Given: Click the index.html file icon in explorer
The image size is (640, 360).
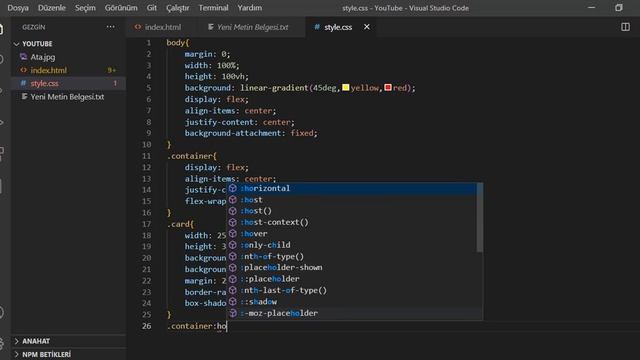Looking at the screenshot, I should pyautogui.click(x=23, y=70).
